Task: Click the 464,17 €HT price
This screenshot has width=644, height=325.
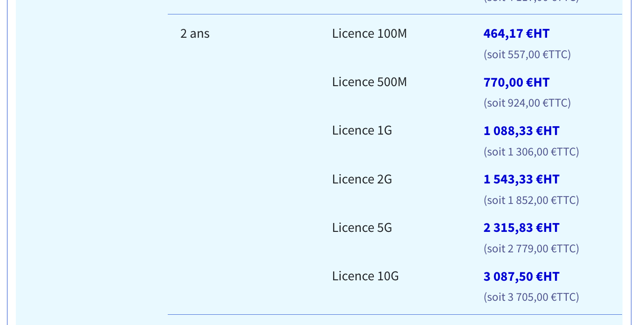Action: [516, 34]
